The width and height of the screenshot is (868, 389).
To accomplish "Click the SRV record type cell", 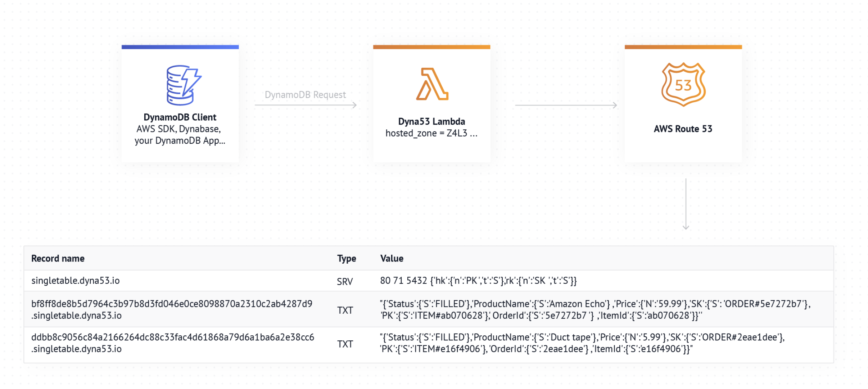I will click(x=345, y=281).
